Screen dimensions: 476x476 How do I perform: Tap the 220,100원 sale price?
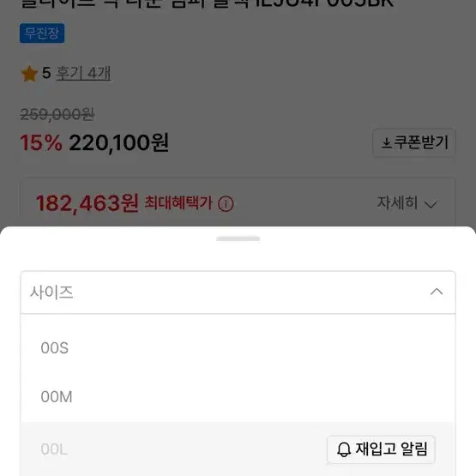[x=118, y=143]
